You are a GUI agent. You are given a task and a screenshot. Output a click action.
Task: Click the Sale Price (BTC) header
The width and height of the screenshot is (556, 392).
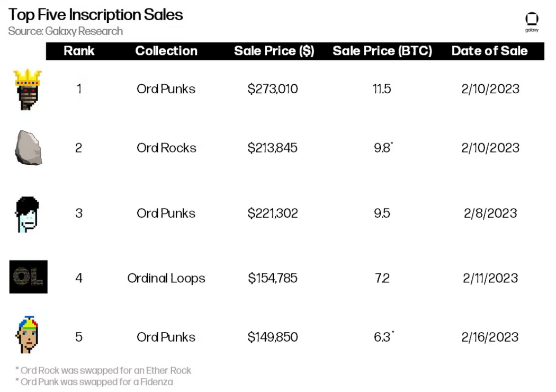click(382, 51)
